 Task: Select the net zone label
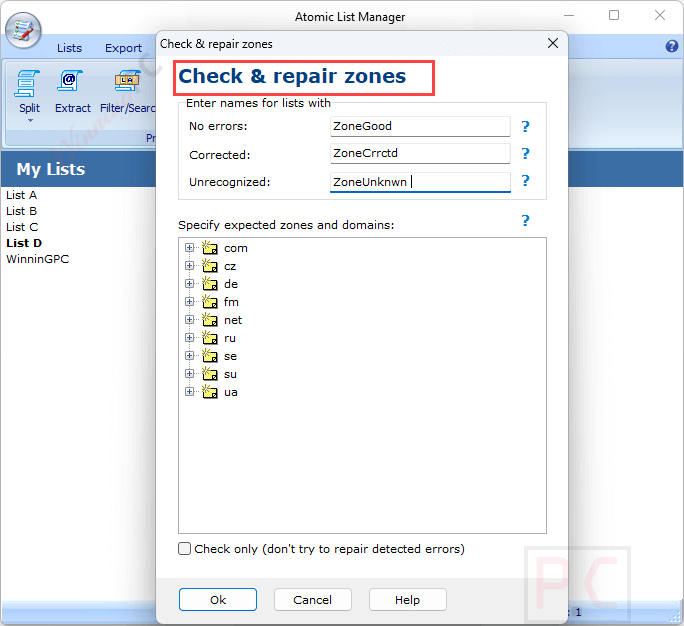(x=233, y=321)
